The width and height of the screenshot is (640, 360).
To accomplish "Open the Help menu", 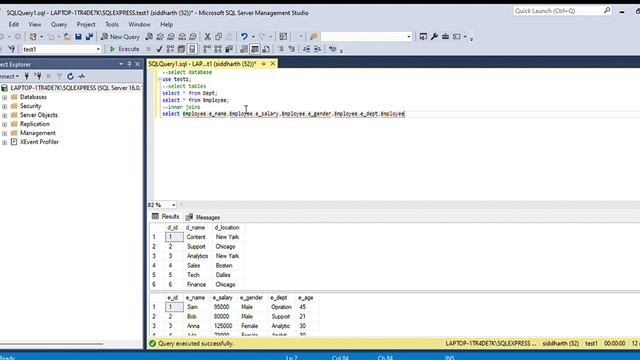I will (x=167, y=24).
